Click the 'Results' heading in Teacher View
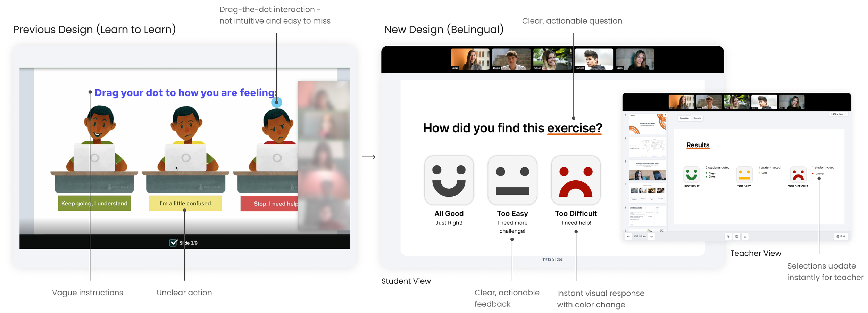868x313 pixels. (x=698, y=145)
